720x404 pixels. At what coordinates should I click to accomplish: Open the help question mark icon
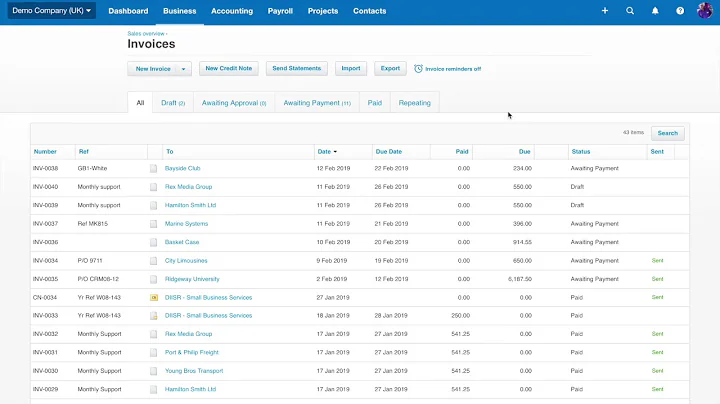pos(680,11)
